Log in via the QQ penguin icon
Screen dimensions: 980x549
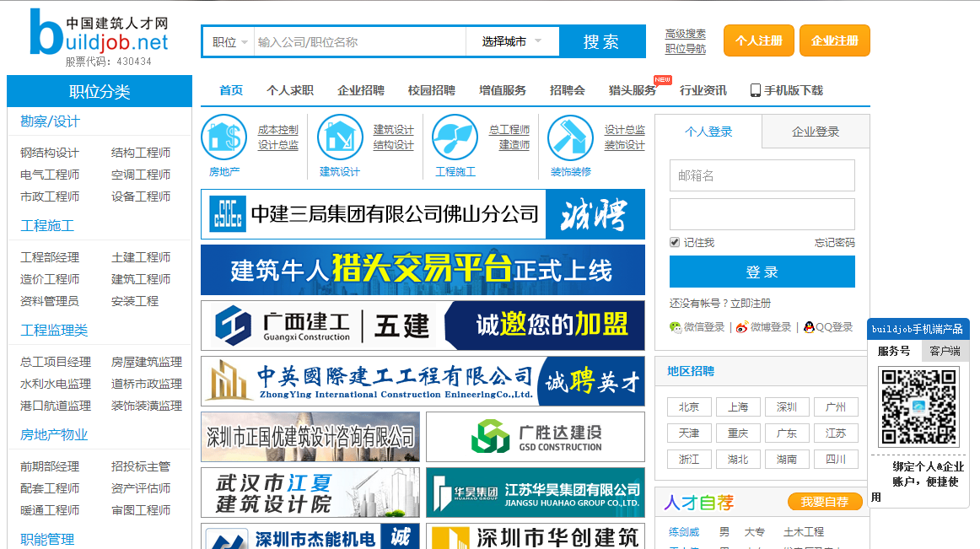810,327
